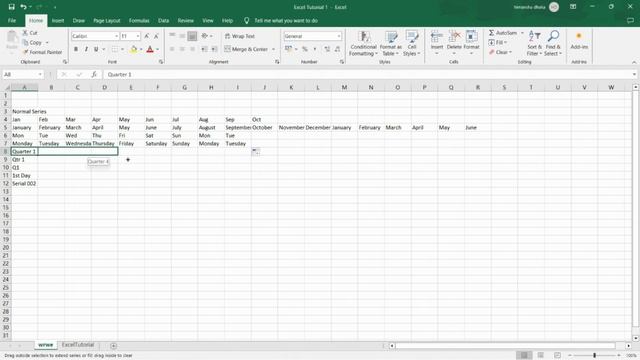Open the fill color dropdown arrow
Viewport: 640px width, 360px height.
tap(141, 49)
